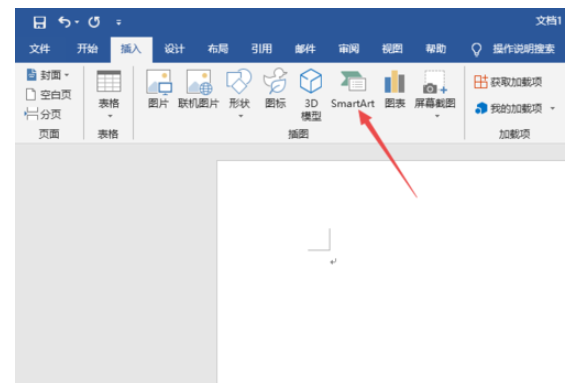Screen dimensions: 574x383
Task: Insert icons with the 图标 button
Action: pyautogui.click(x=275, y=89)
